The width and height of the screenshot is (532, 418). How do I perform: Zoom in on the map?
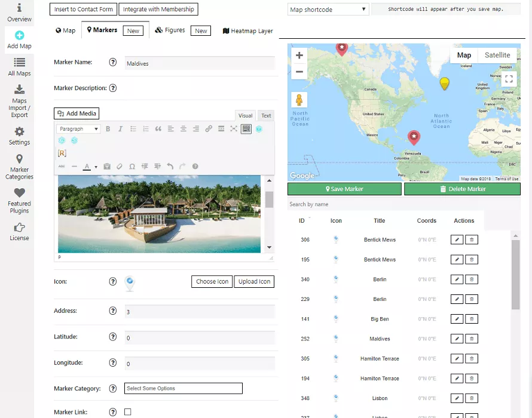[299, 56]
